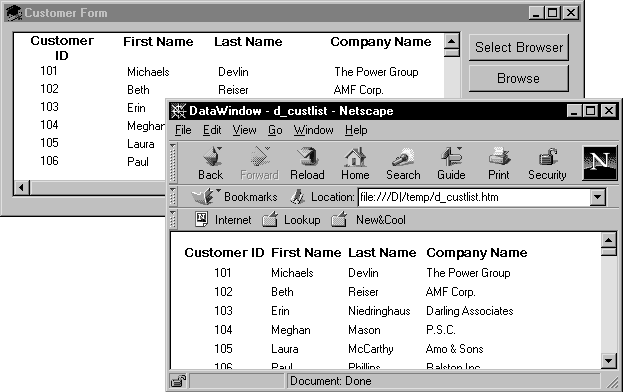Click 'Devlin' in Customer Form list
Image resolution: width=625 pixels, height=392 pixels.
coord(233,72)
